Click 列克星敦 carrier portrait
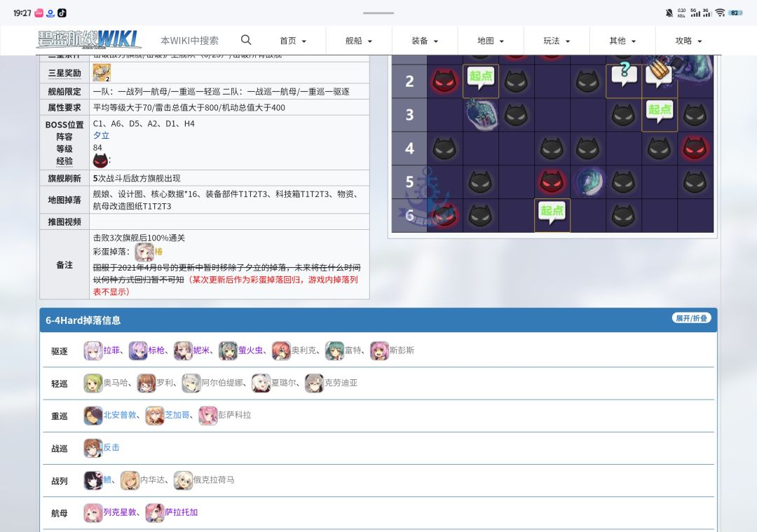The width and height of the screenshot is (757, 532). point(93,512)
